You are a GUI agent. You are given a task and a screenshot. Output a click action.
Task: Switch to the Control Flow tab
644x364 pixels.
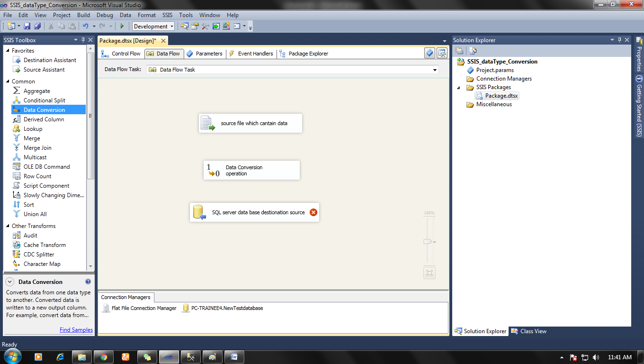(121, 54)
